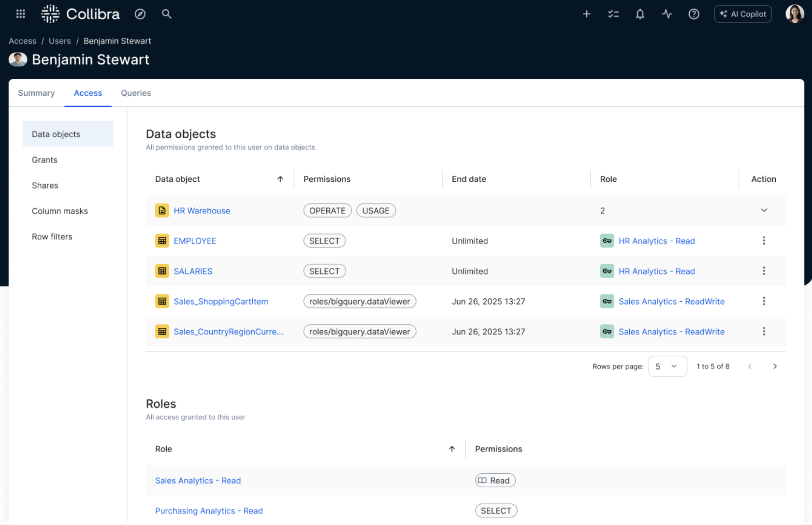Image resolution: width=812 pixels, height=525 pixels.
Task: Open the Rows per page dropdown
Action: coord(667,366)
